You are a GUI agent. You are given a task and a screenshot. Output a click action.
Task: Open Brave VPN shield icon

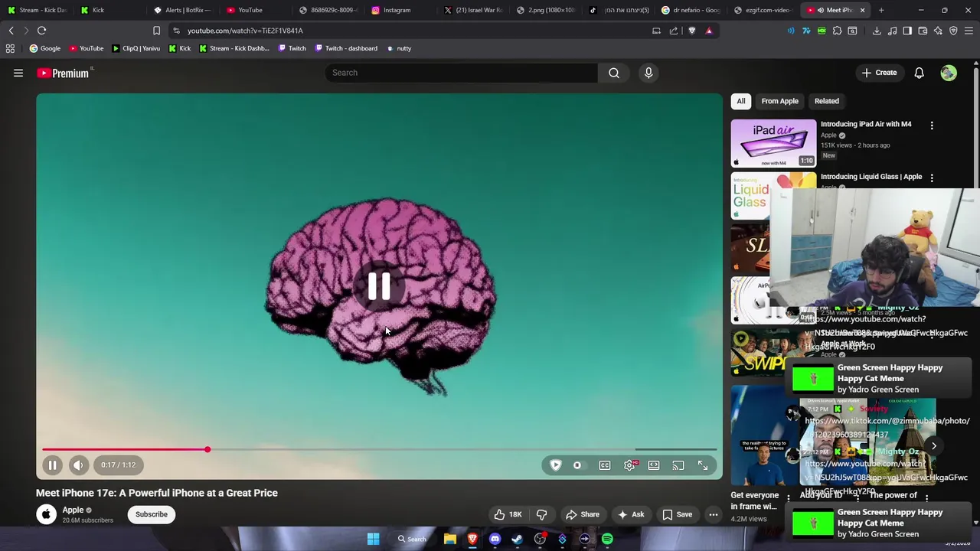[953, 31]
